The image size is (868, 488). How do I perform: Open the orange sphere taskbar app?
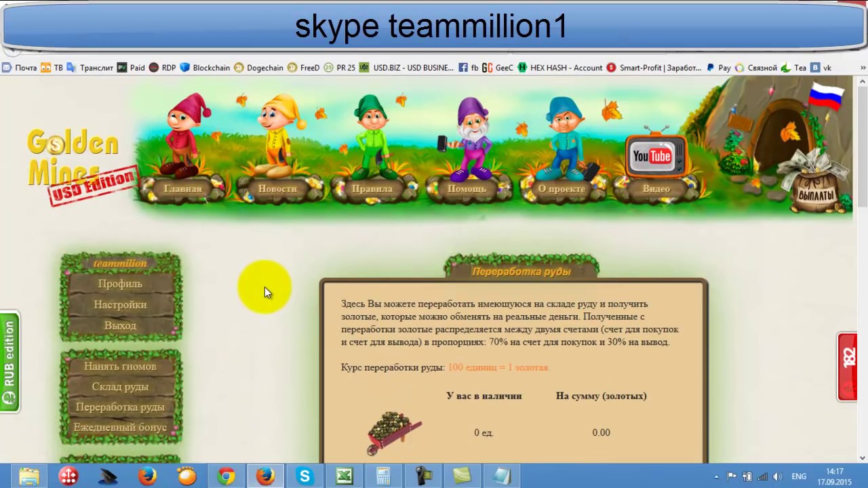tap(186, 476)
